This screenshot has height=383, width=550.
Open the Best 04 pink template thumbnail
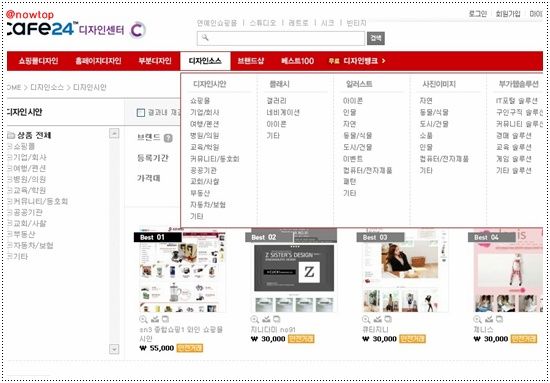508,270
